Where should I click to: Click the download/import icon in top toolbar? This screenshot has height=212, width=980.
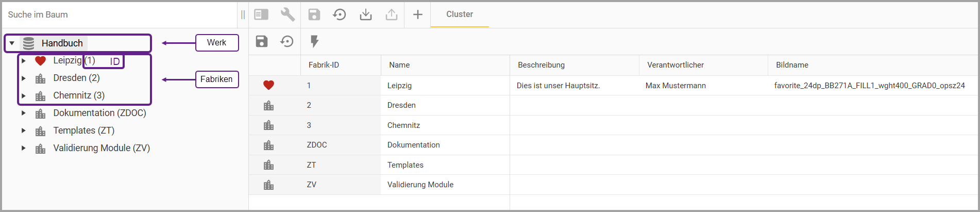click(x=365, y=14)
